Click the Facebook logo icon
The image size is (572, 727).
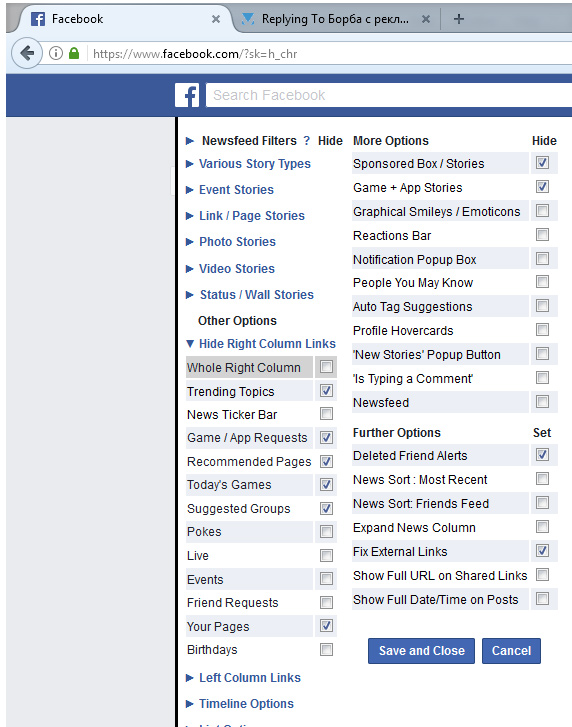click(x=187, y=95)
